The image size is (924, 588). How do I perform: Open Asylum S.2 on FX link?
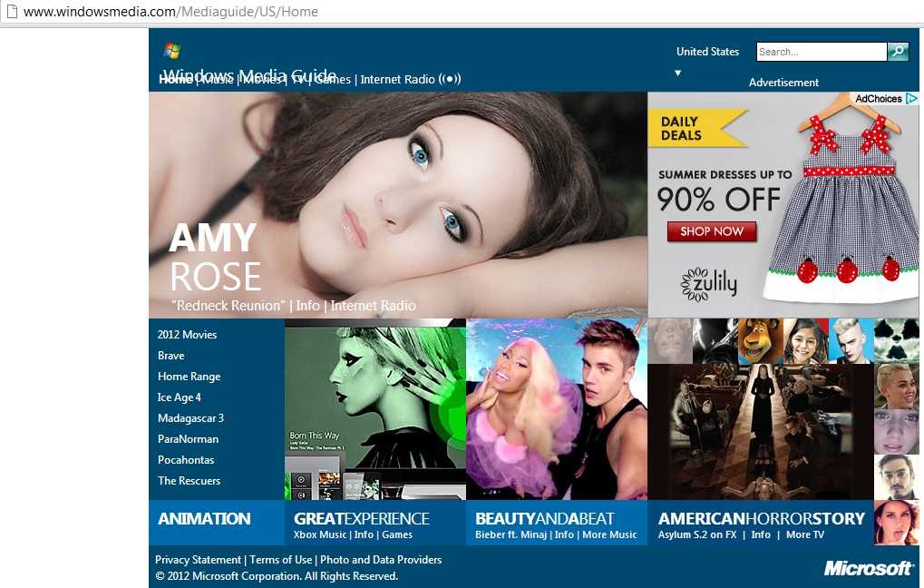pyautogui.click(x=697, y=535)
